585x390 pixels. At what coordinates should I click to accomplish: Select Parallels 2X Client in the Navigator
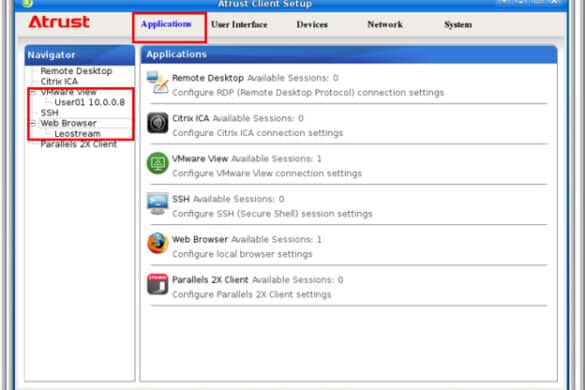(x=78, y=144)
